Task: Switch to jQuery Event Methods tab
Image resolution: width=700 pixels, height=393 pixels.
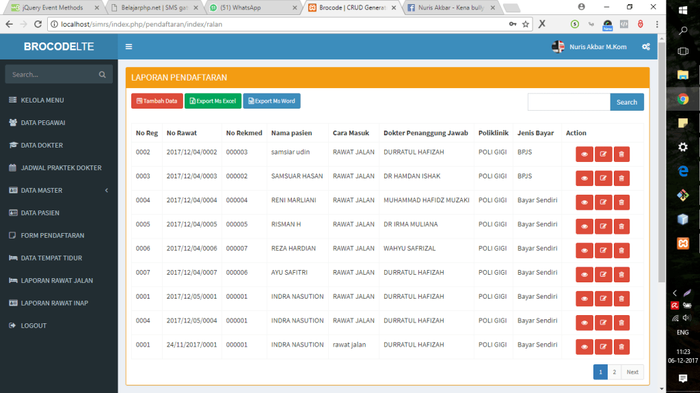Action: (53, 8)
